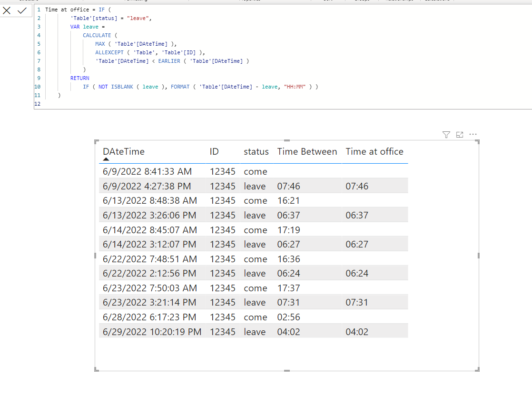Click the Focus mode icon on the table visual
The height and width of the screenshot is (396, 532).
point(459,135)
